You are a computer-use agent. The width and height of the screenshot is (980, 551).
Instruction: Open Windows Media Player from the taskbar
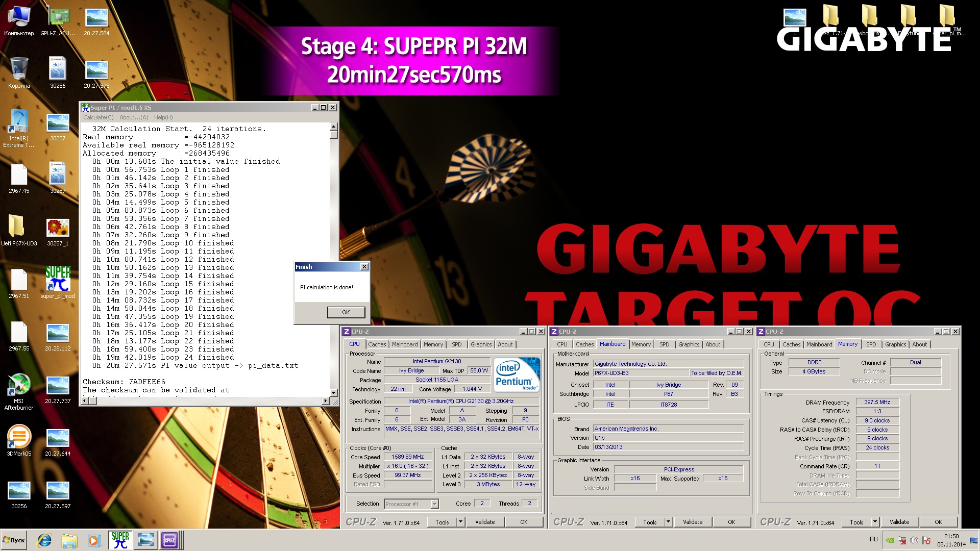coord(93,540)
